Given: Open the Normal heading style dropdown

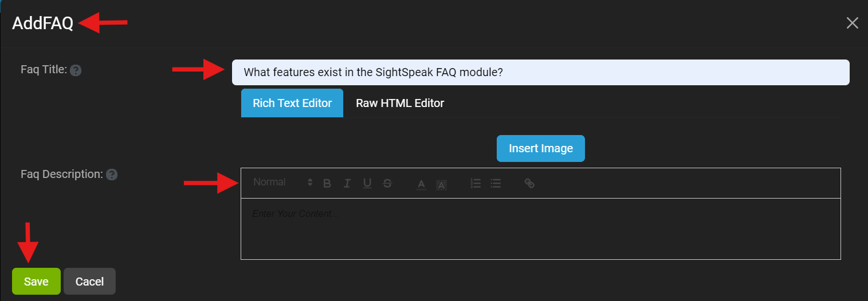Looking at the screenshot, I should [x=283, y=183].
